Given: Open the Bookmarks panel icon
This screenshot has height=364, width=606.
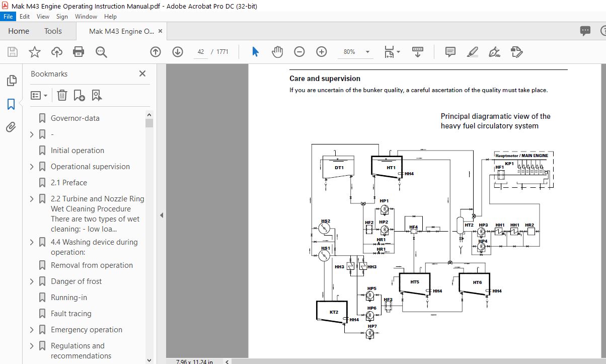Looking at the screenshot, I should (11, 104).
